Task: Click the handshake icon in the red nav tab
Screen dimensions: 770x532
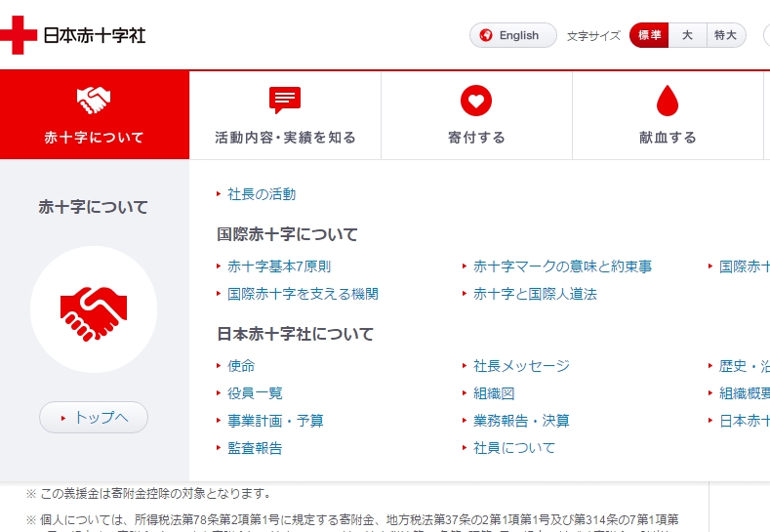Action: 94,101
